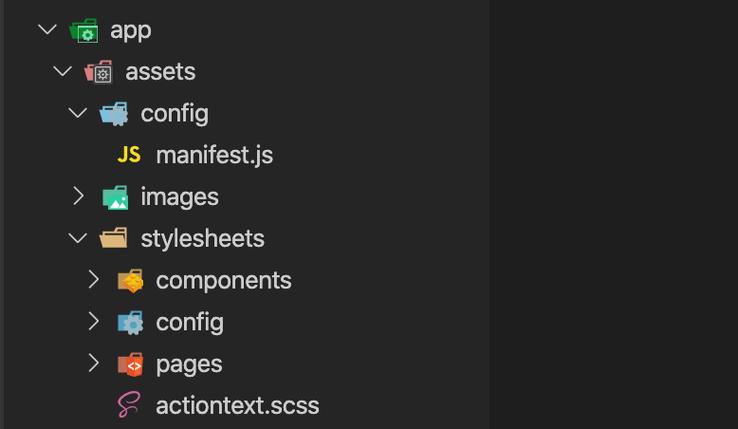738x429 pixels.
Task: Expand the images folder chevron
Action: click(x=79, y=196)
